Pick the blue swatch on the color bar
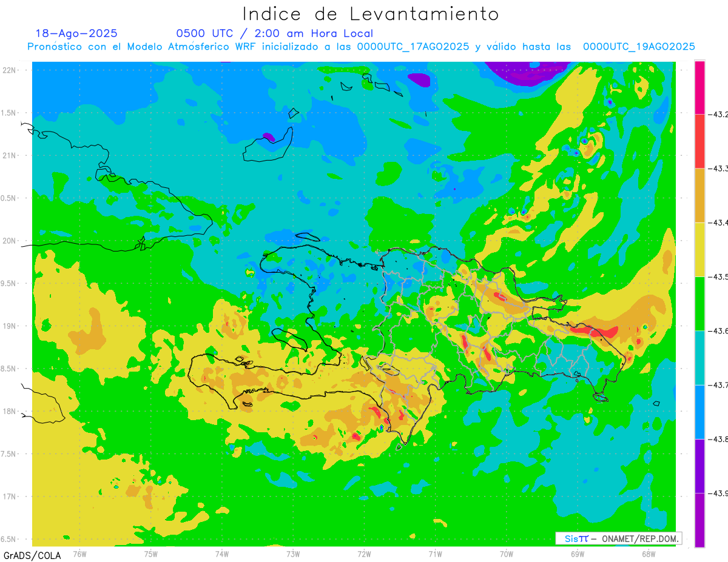728x562 pixels. pos(699,412)
